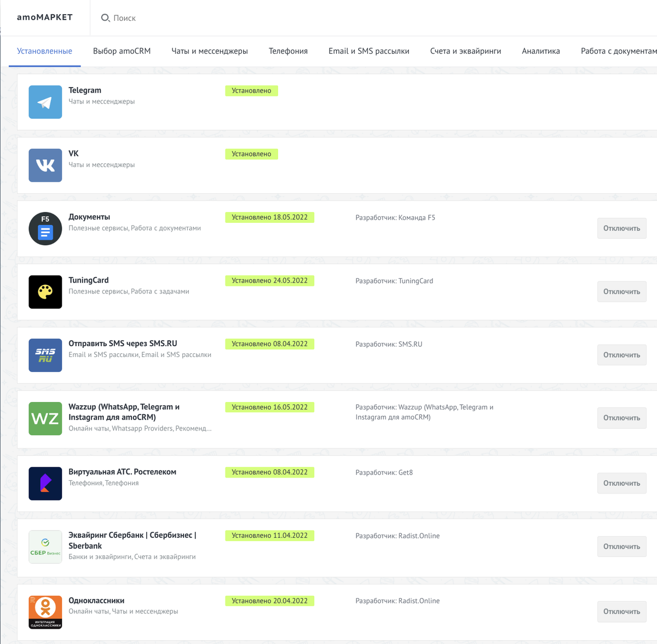
Task: Click Разработчик: Команда F5 text
Action: [395, 217]
